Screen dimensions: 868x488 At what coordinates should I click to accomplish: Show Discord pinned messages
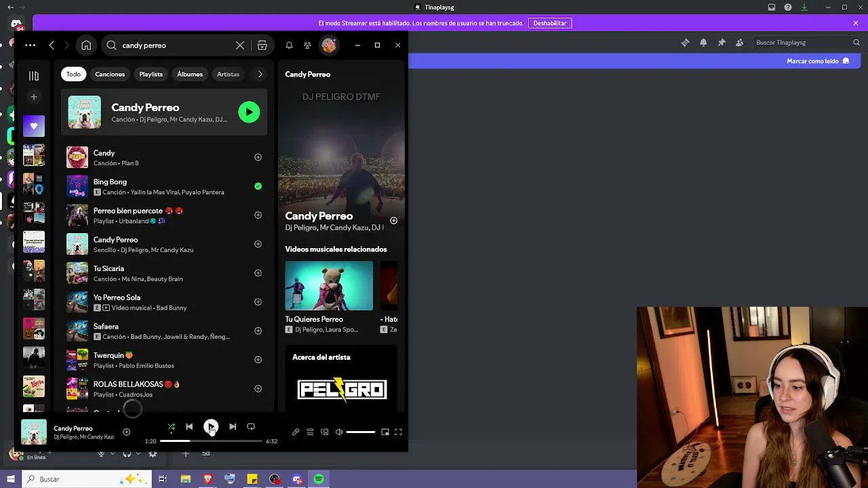click(722, 42)
